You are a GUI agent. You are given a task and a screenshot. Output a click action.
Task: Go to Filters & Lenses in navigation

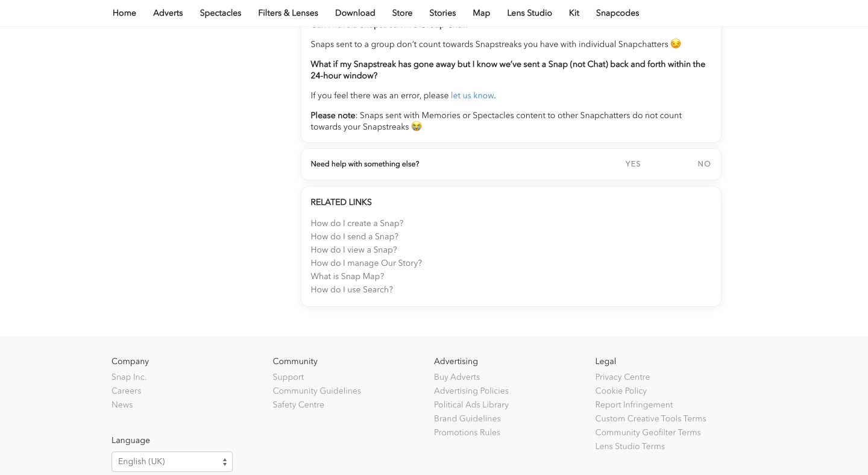tap(288, 13)
